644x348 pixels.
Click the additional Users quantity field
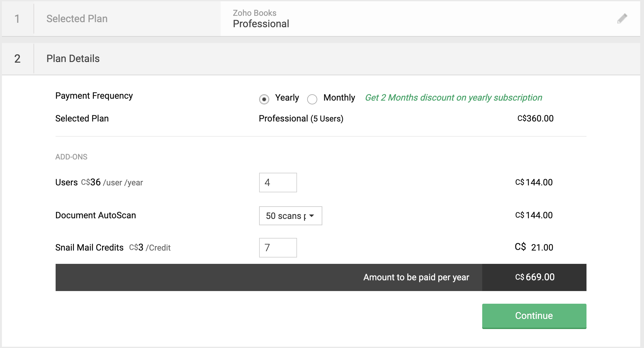(278, 183)
